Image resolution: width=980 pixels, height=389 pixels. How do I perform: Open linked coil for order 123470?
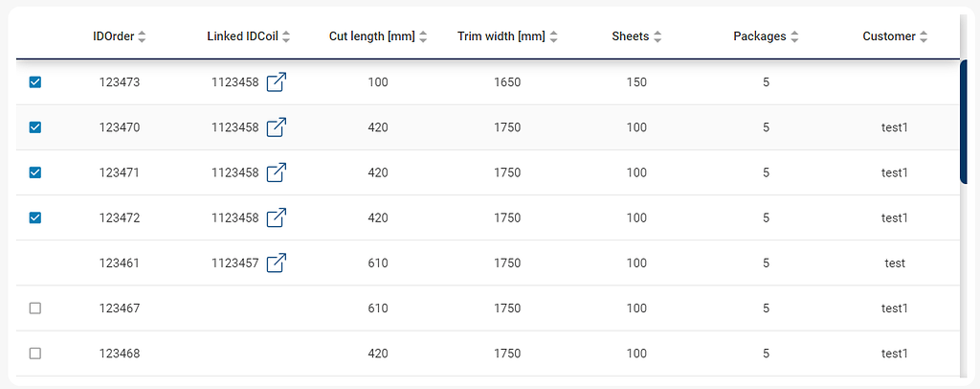(x=276, y=126)
